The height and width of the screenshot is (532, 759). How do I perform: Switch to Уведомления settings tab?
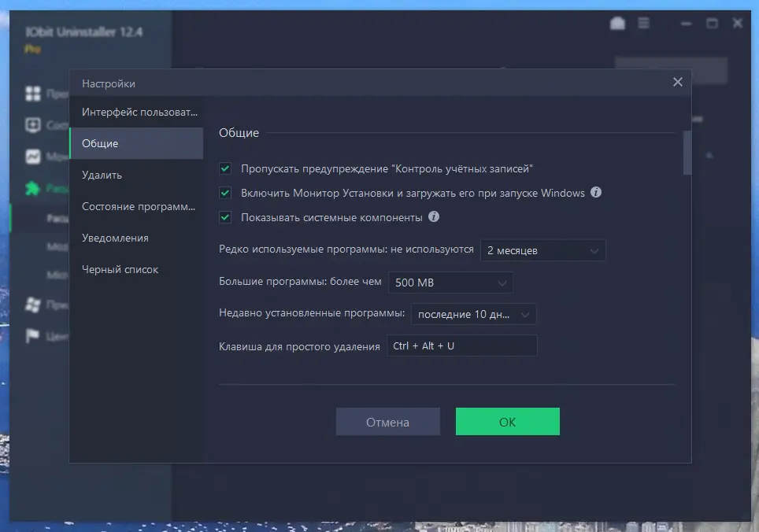(x=136, y=238)
